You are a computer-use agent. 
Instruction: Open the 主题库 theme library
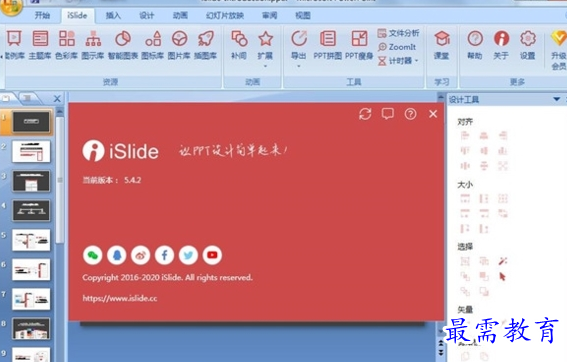(40, 45)
